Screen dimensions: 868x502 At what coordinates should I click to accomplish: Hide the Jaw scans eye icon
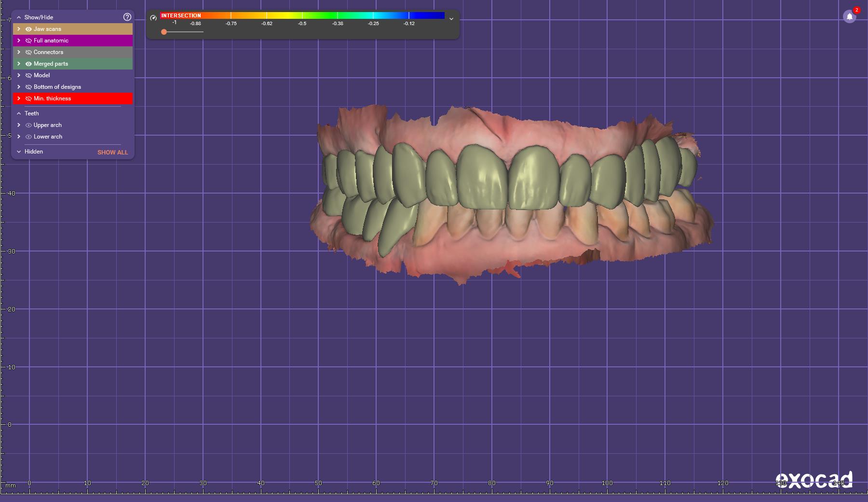(x=28, y=29)
